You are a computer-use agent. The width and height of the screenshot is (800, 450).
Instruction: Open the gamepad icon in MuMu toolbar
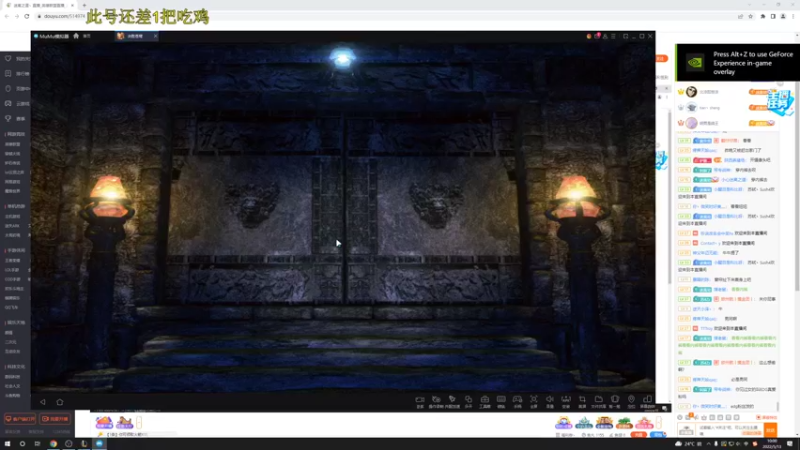[517, 401]
